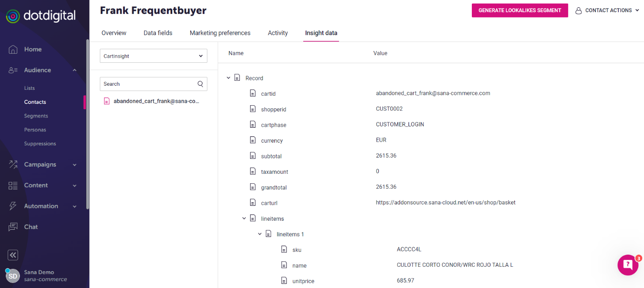This screenshot has width=644, height=288.
Task: Open the Chat icon in sidebar
Action: pyautogui.click(x=13, y=227)
